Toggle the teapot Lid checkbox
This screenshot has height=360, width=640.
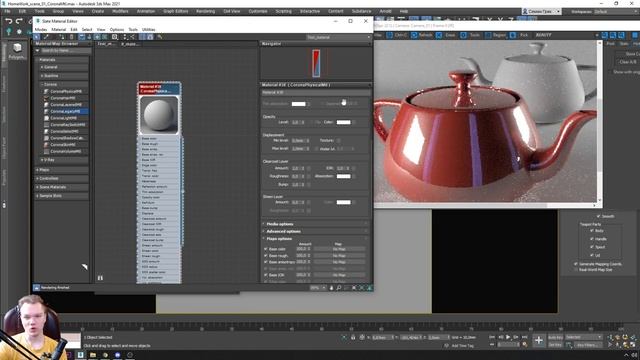click(592, 255)
